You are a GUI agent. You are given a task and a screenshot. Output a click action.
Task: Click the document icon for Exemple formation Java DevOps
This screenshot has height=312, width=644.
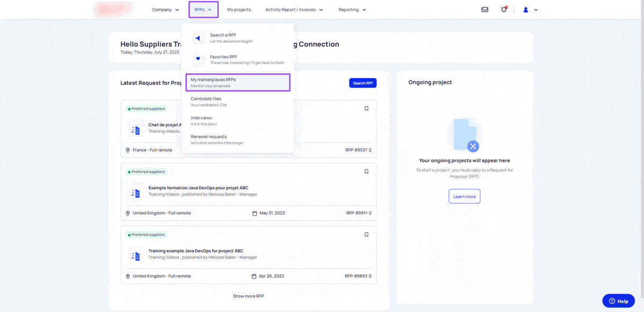point(135,192)
